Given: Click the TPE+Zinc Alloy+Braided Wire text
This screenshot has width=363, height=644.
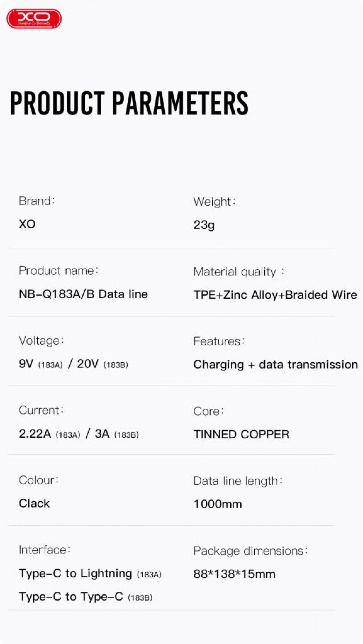Looking at the screenshot, I should pos(275,295).
